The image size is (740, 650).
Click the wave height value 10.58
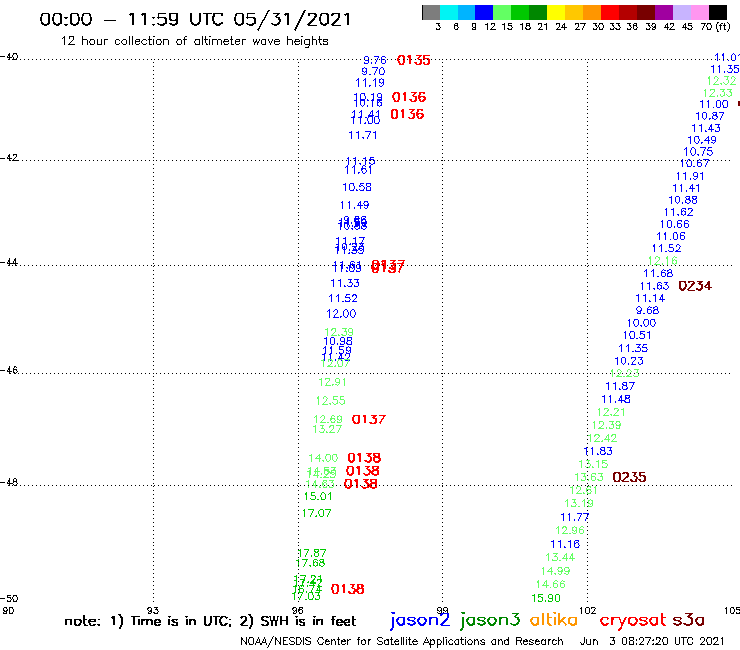click(357, 187)
